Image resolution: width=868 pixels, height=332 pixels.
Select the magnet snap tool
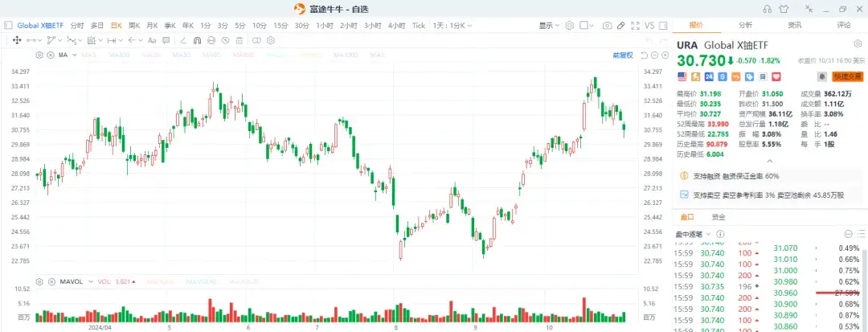[x=197, y=40]
